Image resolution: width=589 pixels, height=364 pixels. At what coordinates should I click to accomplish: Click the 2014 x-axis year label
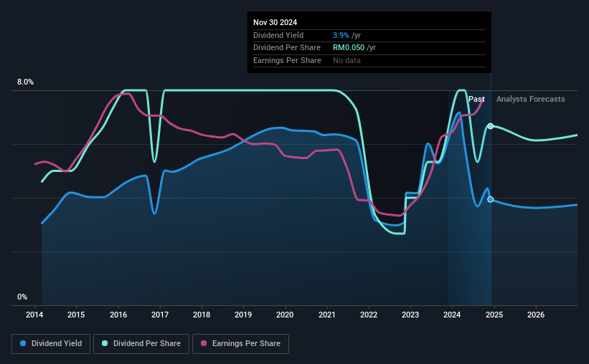(34, 315)
